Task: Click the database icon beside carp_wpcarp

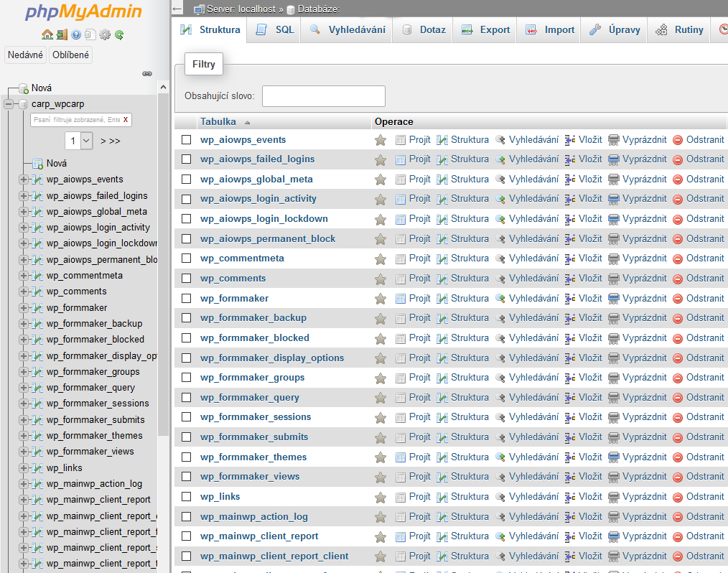Action: pyautogui.click(x=23, y=104)
